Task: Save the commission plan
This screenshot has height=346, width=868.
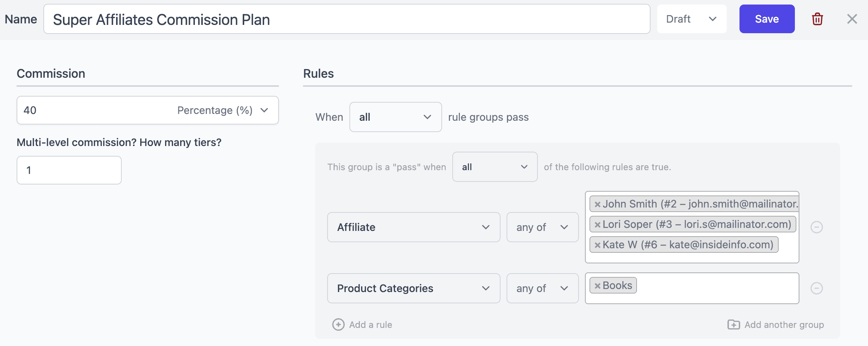Action: click(767, 19)
